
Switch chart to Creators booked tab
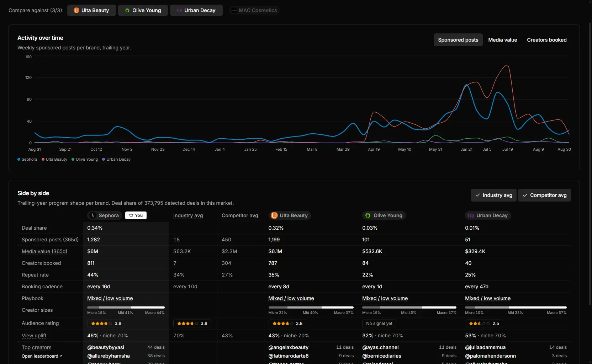coord(546,40)
